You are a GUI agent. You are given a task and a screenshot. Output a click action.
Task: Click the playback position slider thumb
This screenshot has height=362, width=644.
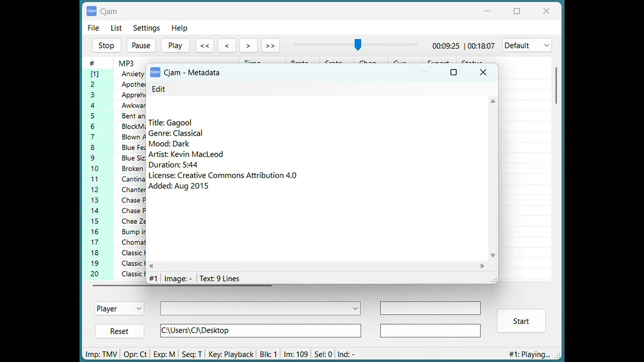tap(358, 45)
